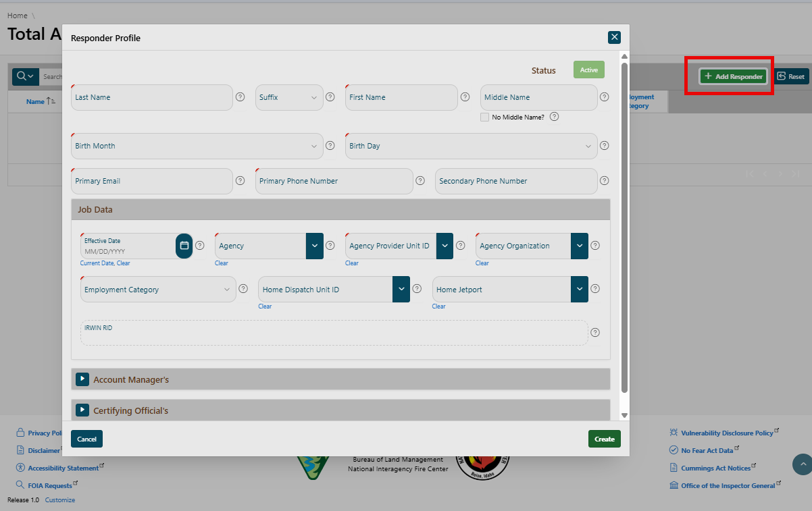Image resolution: width=812 pixels, height=511 pixels.
Task: Open help icon for Birth Month
Action: [x=330, y=146]
